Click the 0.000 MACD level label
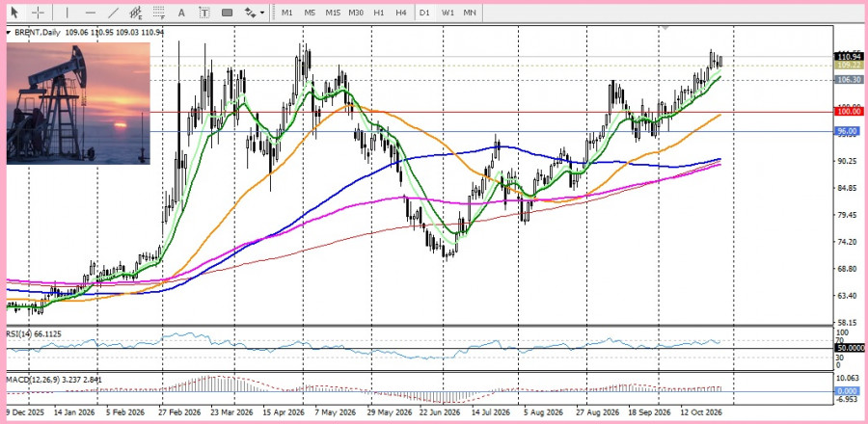Image resolution: width=868 pixels, height=424 pixels. pyautogui.click(x=849, y=391)
